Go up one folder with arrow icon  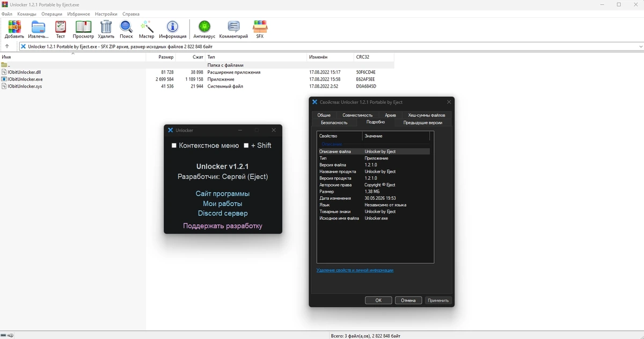7,47
